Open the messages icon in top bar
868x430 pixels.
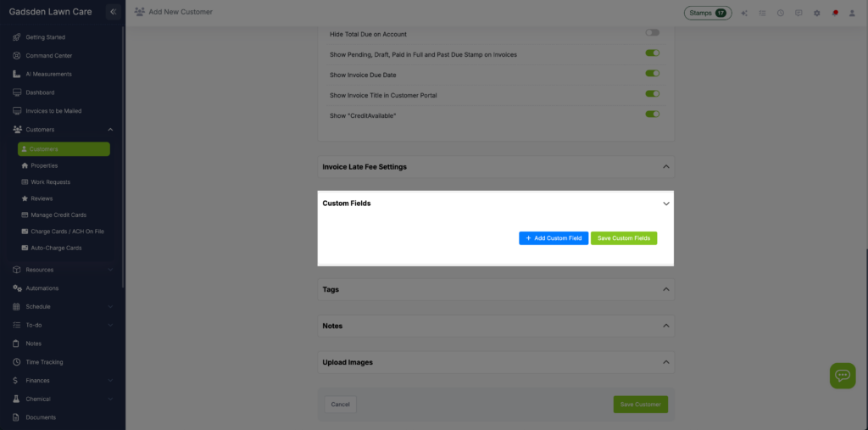tap(798, 13)
